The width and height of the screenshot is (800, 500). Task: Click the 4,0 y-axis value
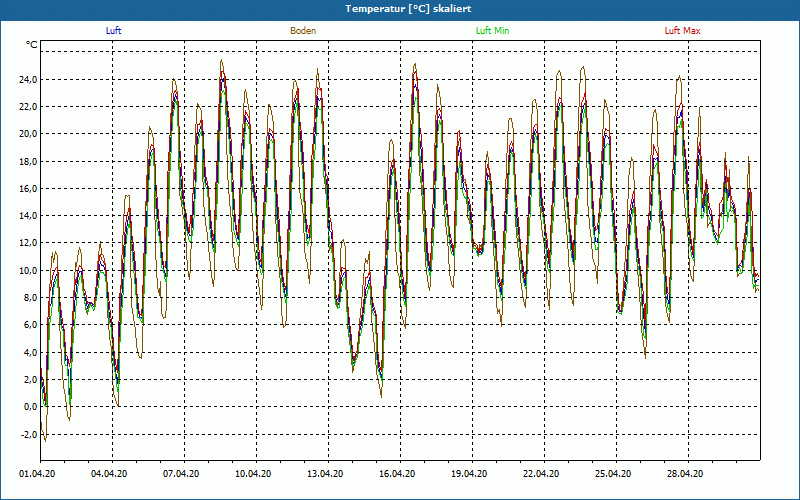pos(30,353)
